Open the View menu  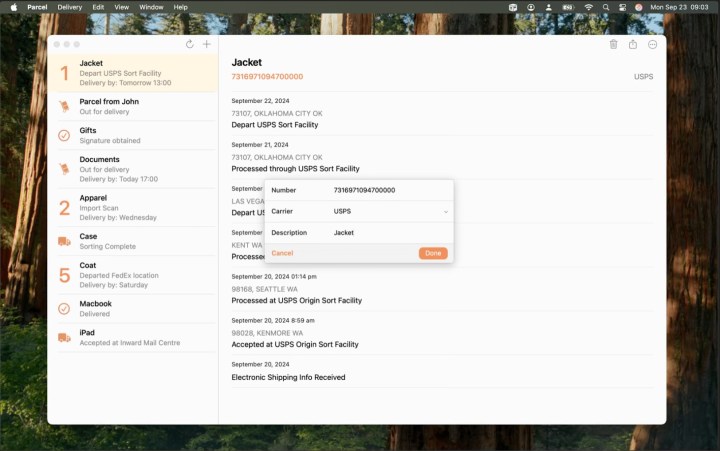[x=121, y=7]
